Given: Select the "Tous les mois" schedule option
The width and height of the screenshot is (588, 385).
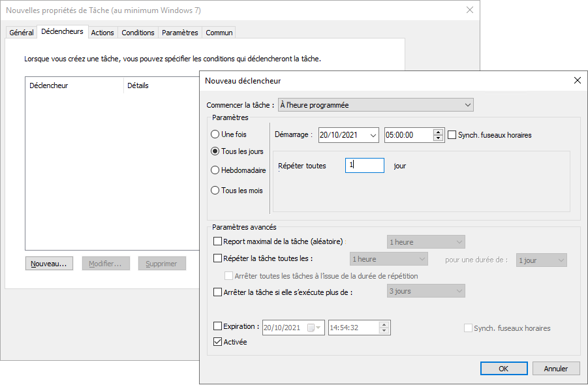Looking at the screenshot, I should (x=215, y=190).
